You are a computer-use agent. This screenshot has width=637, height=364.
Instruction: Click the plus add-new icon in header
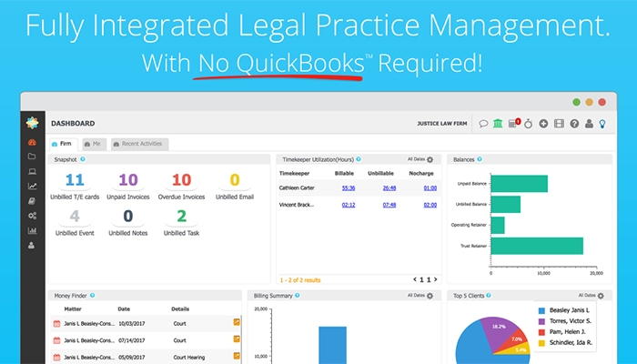pyautogui.click(x=543, y=124)
